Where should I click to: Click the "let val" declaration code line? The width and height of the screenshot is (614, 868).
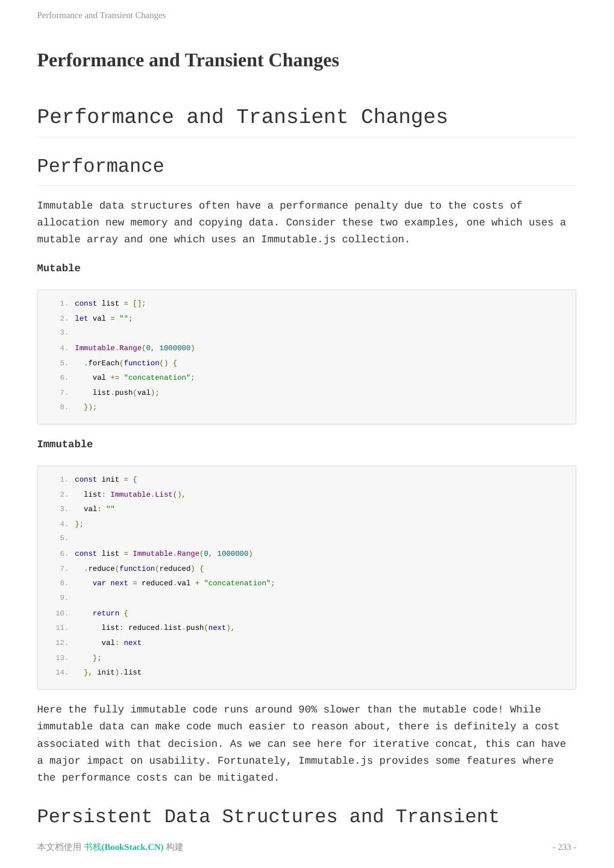point(104,318)
